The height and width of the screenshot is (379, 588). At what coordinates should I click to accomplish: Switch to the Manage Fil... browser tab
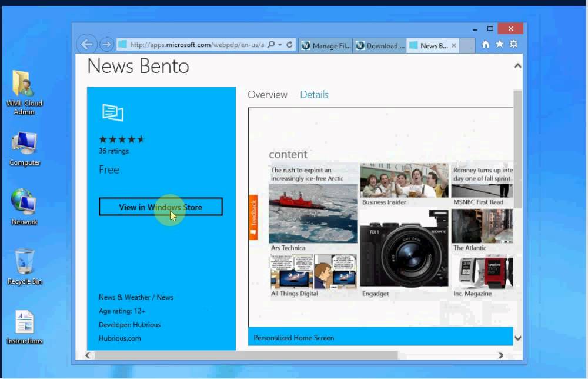(326, 46)
